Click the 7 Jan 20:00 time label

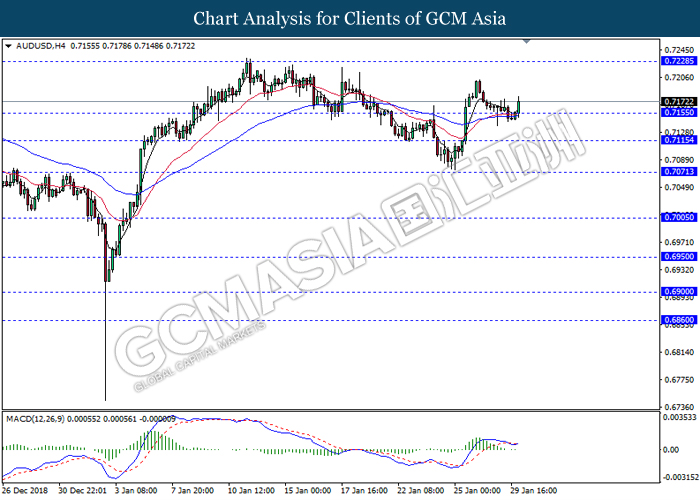pos(192,491)
